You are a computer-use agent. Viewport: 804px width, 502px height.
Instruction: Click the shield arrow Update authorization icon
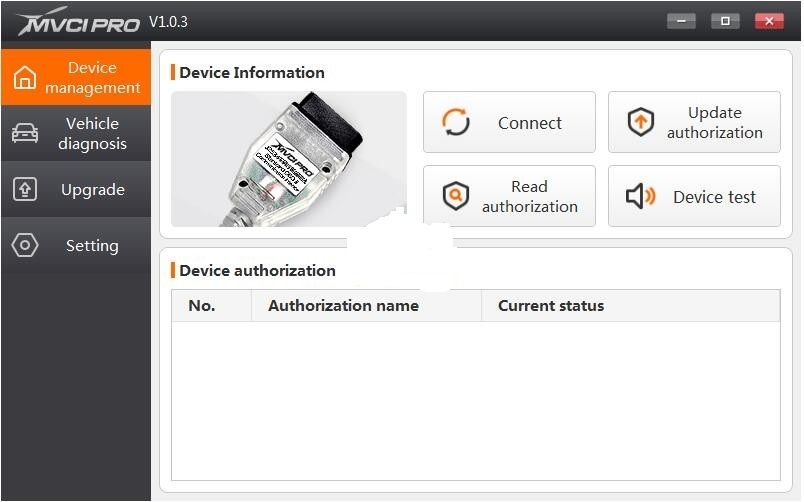point(640,123)
